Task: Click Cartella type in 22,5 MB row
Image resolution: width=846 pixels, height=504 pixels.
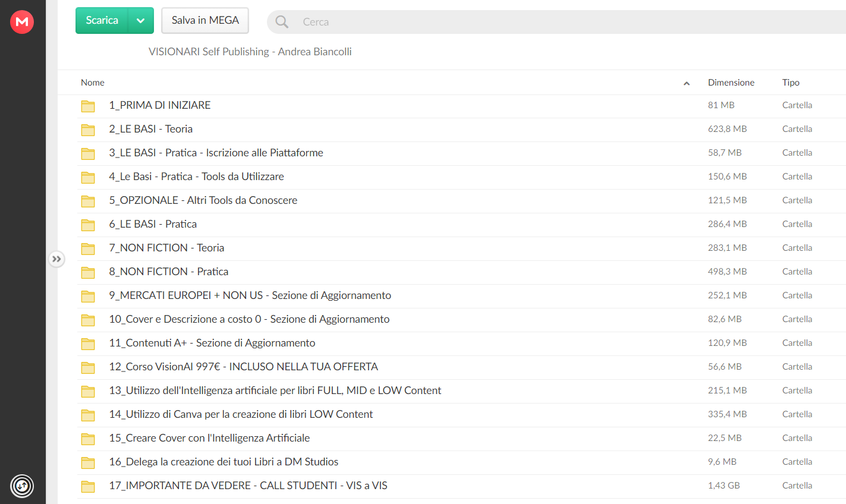Action: [x=797, y=438]
